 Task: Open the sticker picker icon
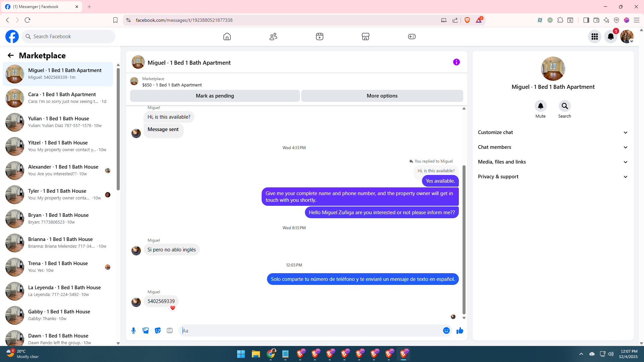[x=158, y=330]
